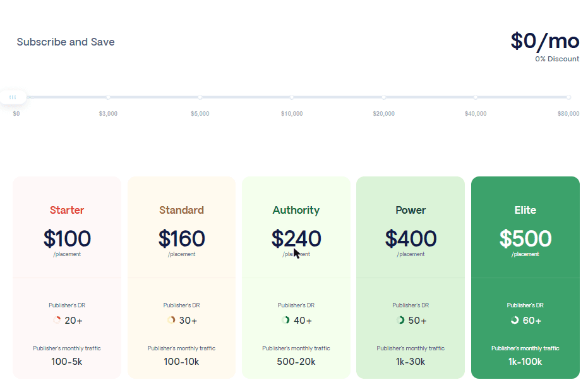Image resolution: width=588 pixels, height=387 pixels.
Task: Click Power traffic value 1k-30k
Action: pyautogui.click(x=411, y=362)
